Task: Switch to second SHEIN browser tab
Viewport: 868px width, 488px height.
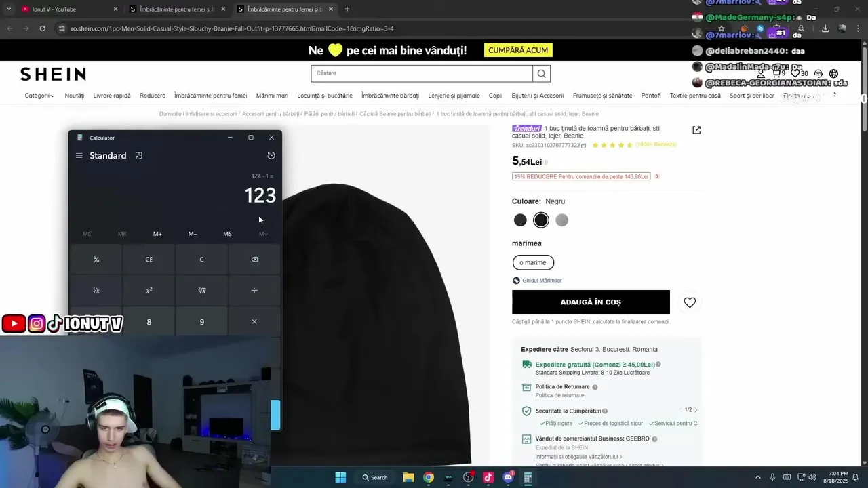Action: pos(285,9)
